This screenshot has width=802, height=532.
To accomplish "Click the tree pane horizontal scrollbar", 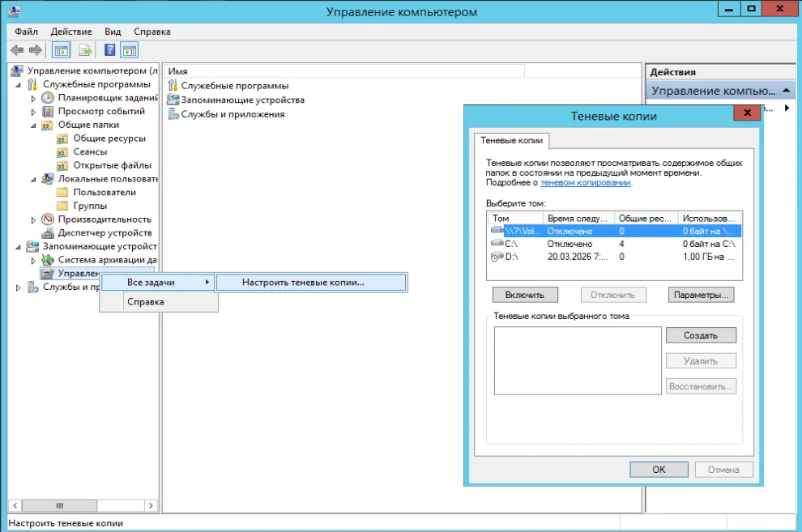I will [83, 505].
